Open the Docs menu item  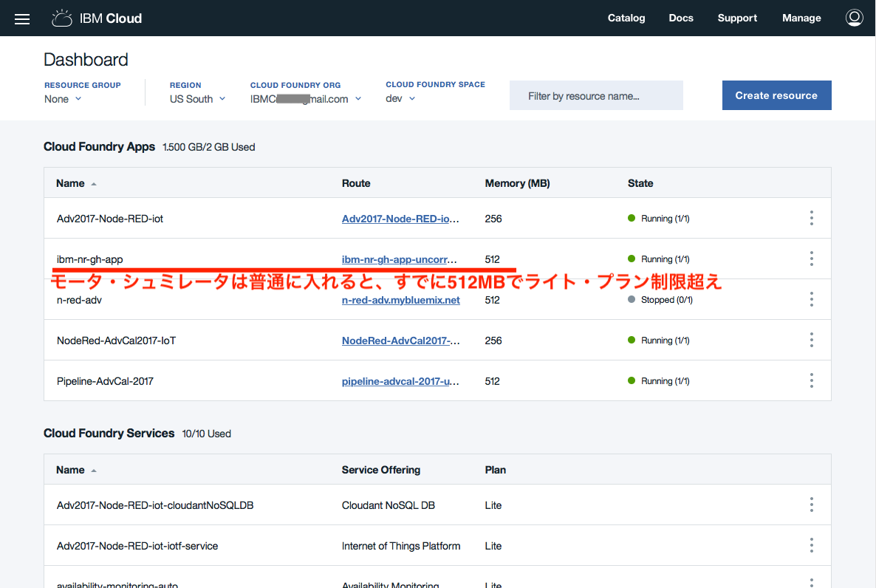[681, 18]
